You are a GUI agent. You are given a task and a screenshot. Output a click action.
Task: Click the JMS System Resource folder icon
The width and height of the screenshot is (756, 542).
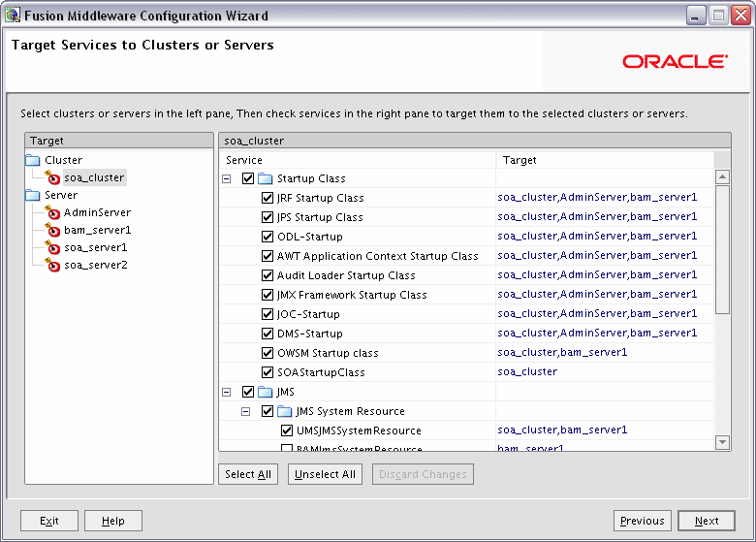point(284,411)
